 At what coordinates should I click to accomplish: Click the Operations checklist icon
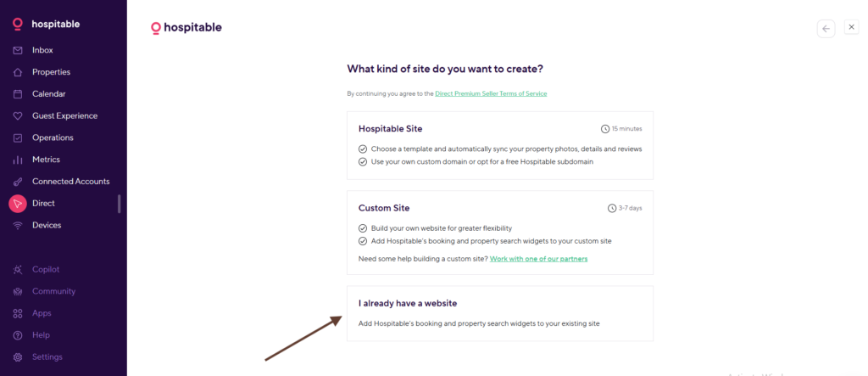click(18, 137)
